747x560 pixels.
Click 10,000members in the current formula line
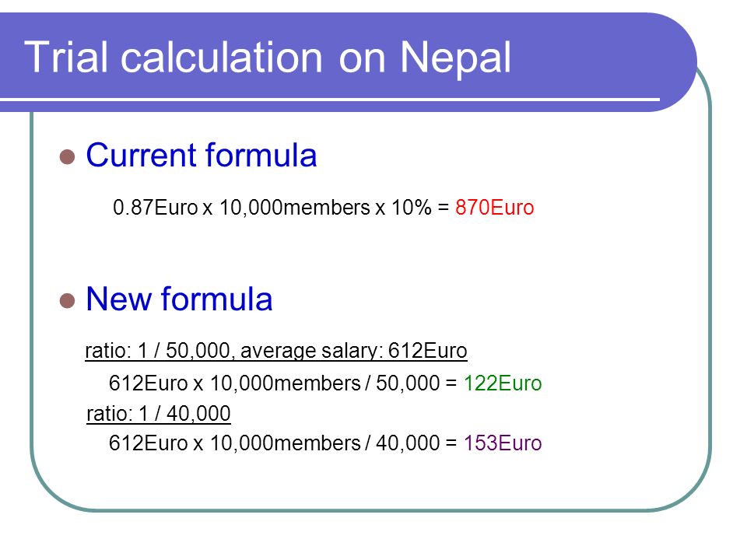click(x=294, y=208)
